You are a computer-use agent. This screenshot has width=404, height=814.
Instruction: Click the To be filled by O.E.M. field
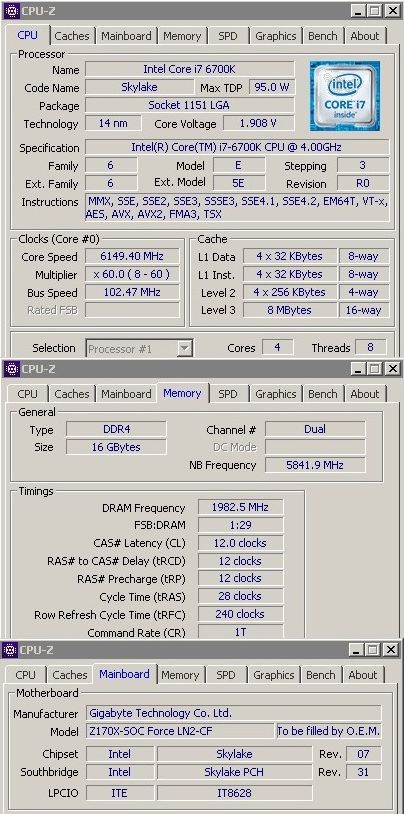[x=329, y=731]
